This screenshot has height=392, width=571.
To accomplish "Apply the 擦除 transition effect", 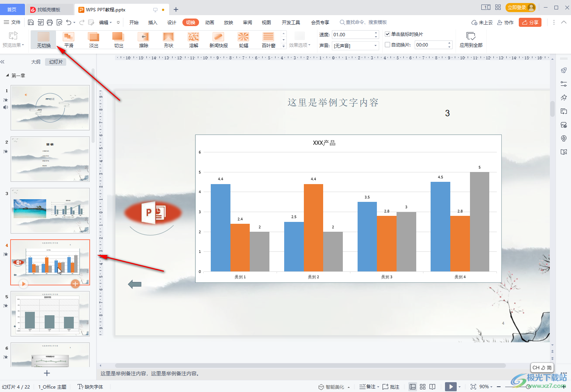I will [x=143, y=40].
